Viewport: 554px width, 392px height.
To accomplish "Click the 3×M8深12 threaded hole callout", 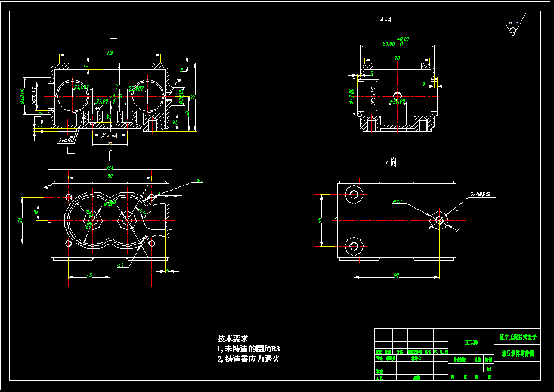I will point(479,194).
